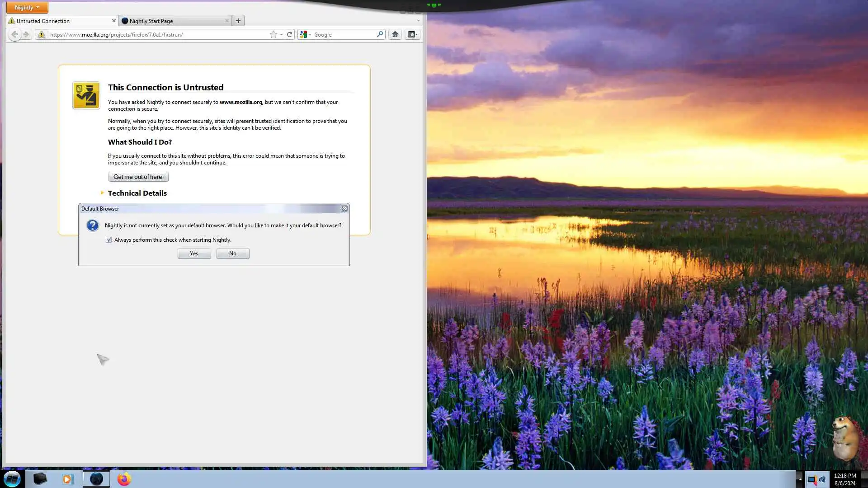Open a new tab
This screenshot has height=488, width=868.
238,21
